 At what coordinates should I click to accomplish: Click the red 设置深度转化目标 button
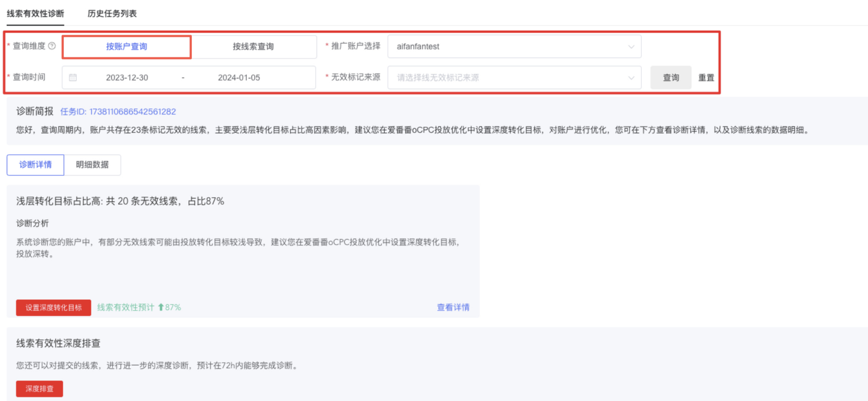pyautogui.click(x=53, y=308)
